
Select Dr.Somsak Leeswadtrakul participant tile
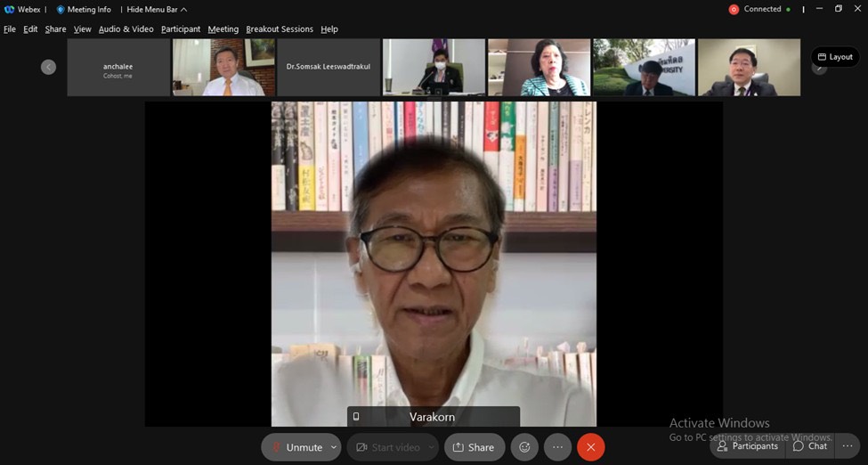pyautogui.click(x=329, y=67)
